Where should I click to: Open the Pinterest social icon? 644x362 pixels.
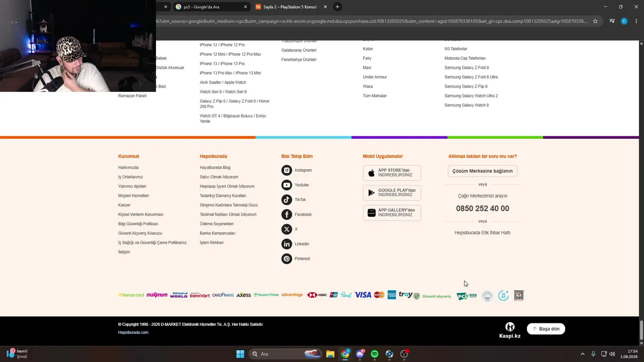[287, 259]
